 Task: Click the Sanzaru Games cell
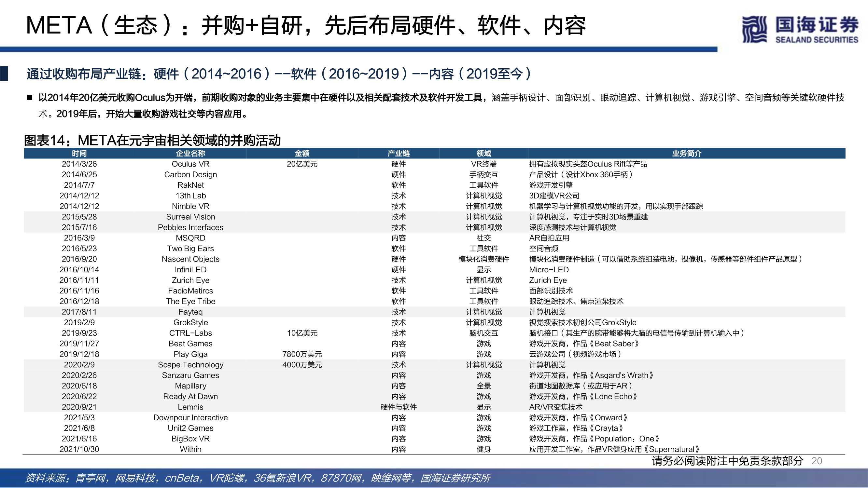[x=190, y=375]
